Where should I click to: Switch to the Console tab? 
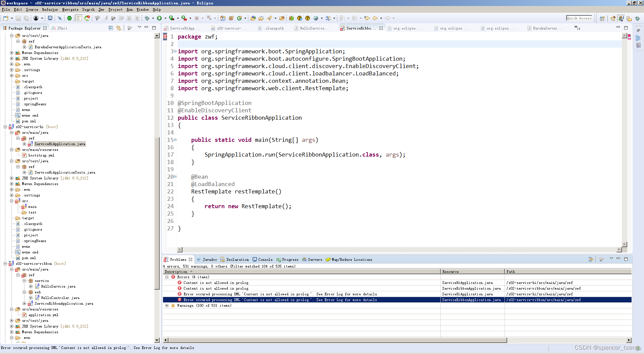[262, 259]
